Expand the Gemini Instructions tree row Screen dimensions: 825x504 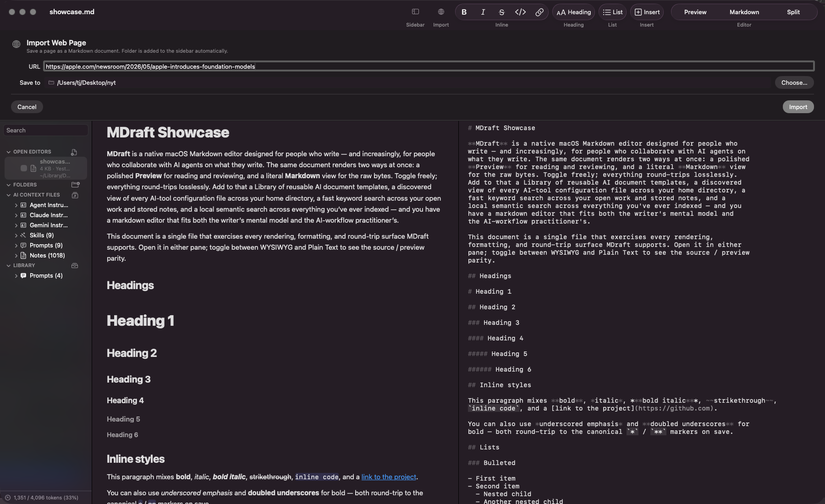click(16, 225)
